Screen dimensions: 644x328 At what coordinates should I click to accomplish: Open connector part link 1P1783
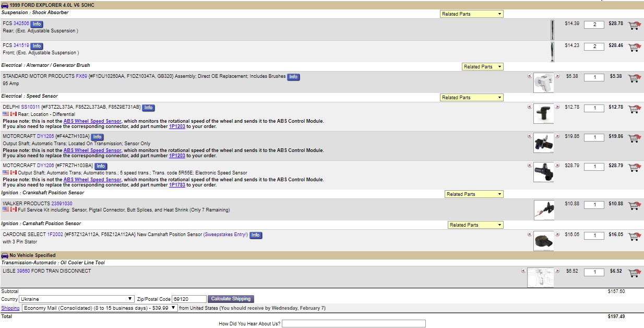tap(177, 185)
